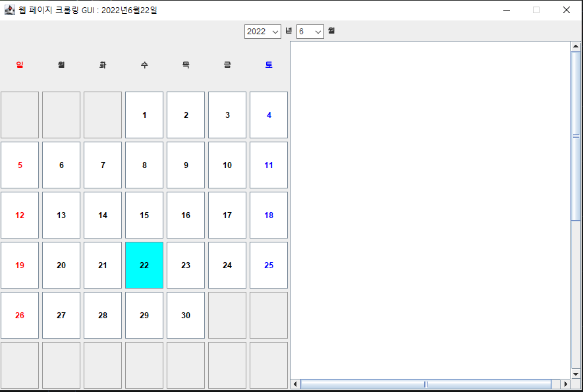The height and width of the screenshot is (392, 583).
Task: Click the highlighted day 22
Action: 144,265
